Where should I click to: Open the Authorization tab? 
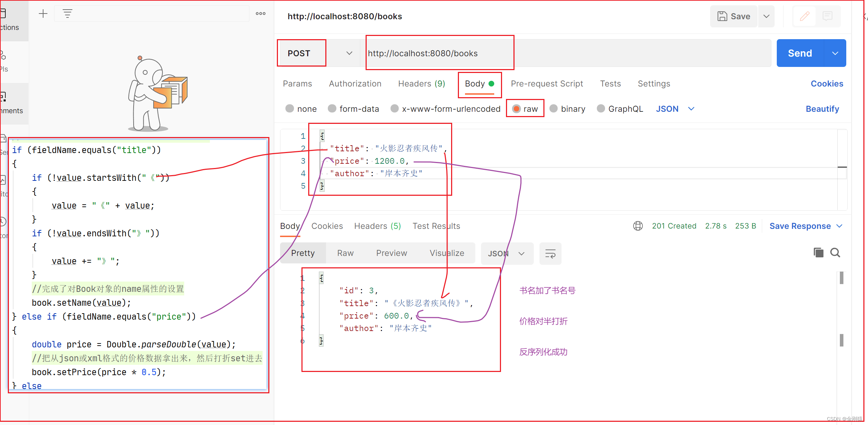coord(354,84)
